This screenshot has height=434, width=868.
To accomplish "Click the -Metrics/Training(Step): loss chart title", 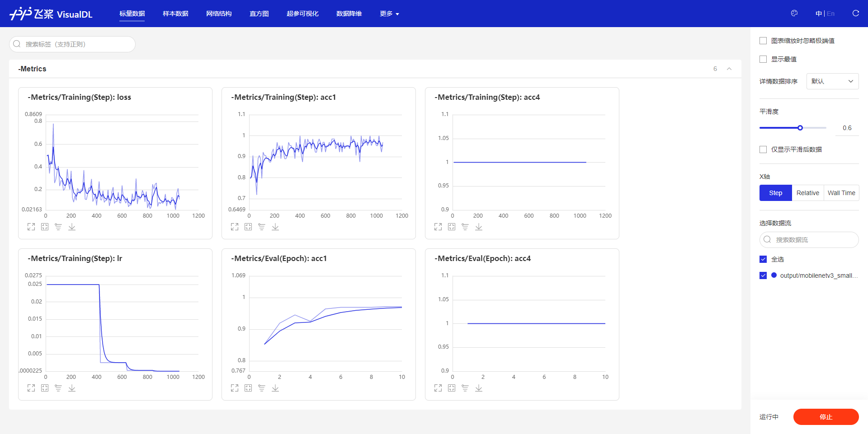I will (80, 97).
